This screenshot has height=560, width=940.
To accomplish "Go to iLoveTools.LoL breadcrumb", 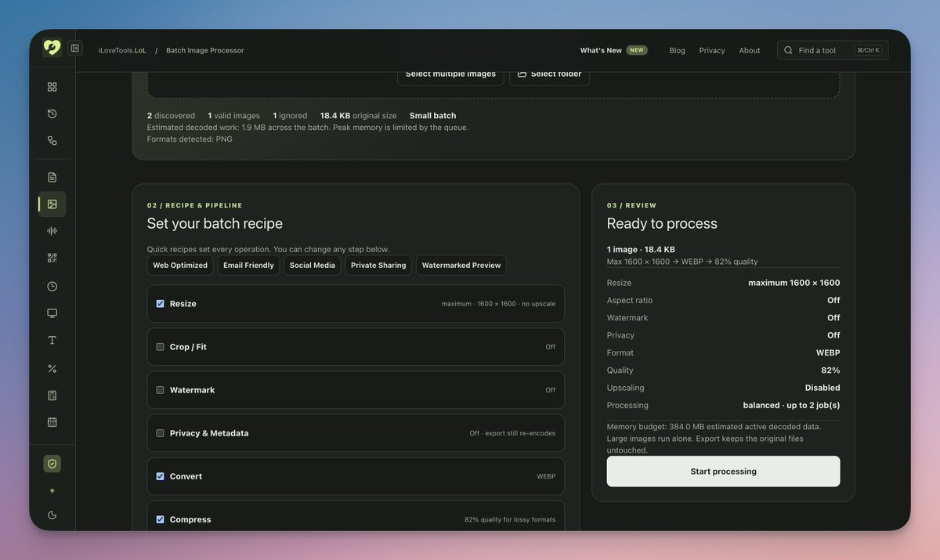I will [122, 50].
